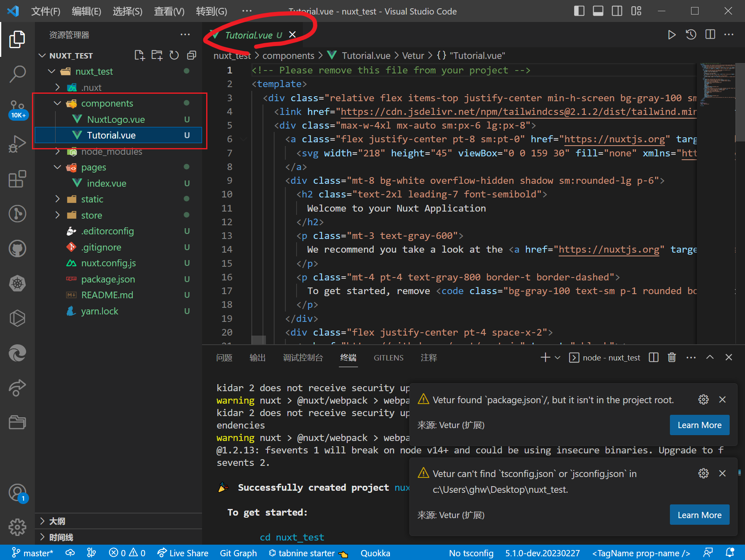This screenshot has width=745, height=560.
Task: Expand the store folder
Action: click(x=57, y=215)
